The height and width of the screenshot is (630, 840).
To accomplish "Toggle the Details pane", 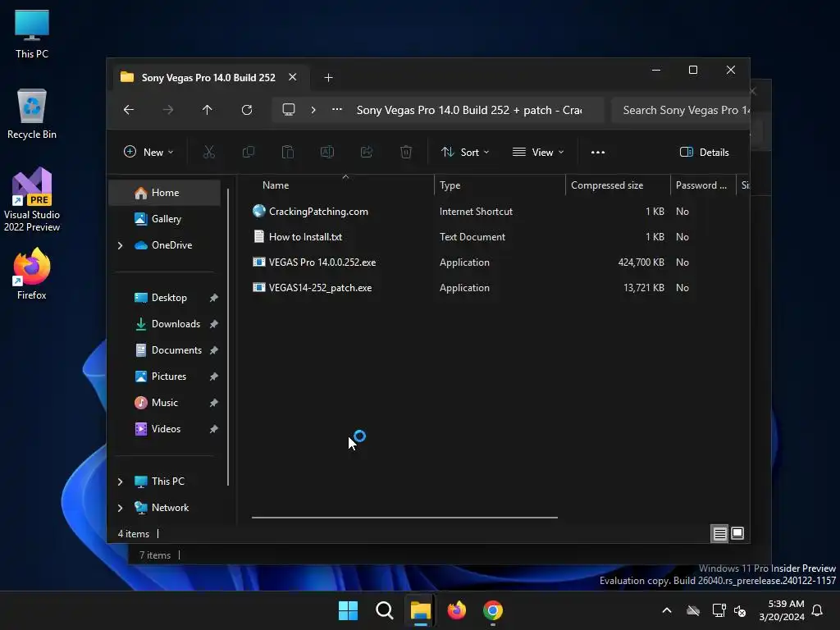I will pyautogui.click(x=704, y=152).
